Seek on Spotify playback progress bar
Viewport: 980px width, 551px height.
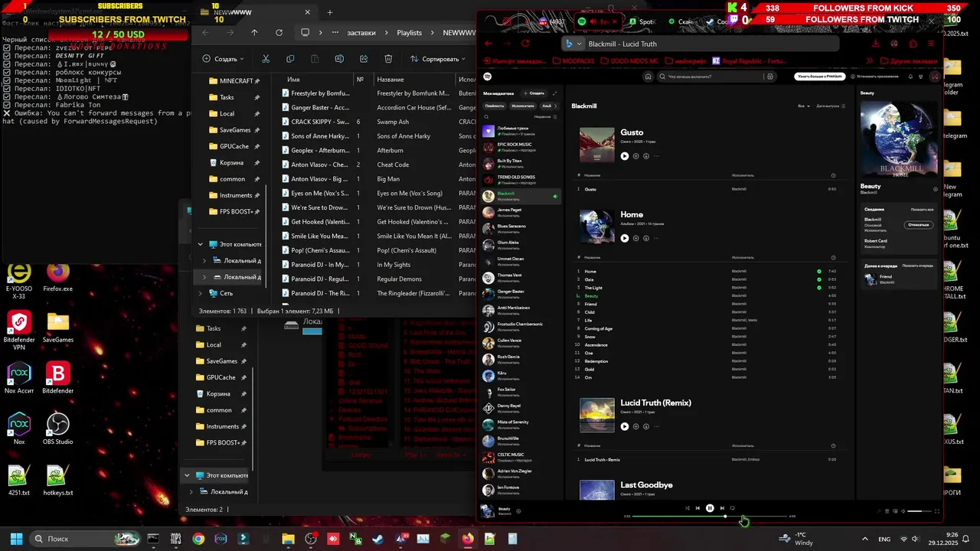710,517
